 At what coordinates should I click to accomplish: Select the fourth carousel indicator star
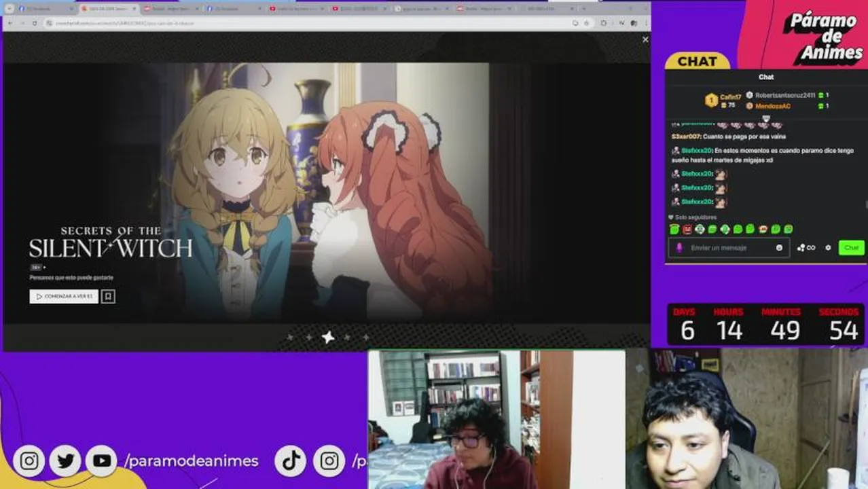(347, 337)
